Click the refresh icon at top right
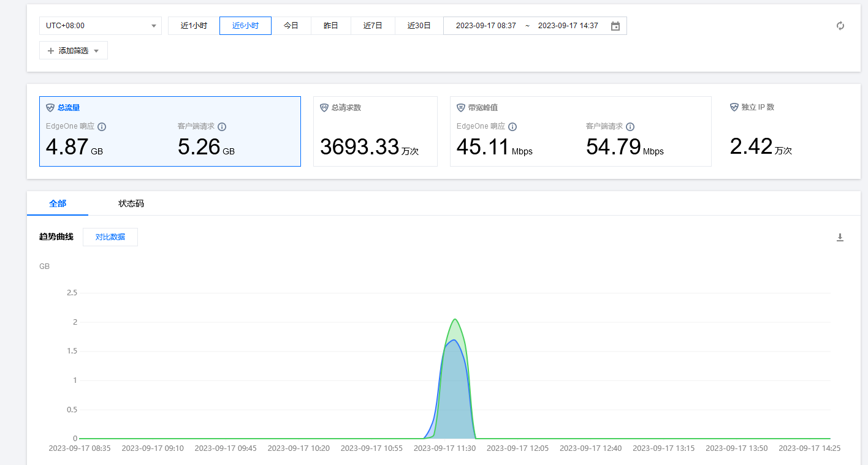 point(840,26)
